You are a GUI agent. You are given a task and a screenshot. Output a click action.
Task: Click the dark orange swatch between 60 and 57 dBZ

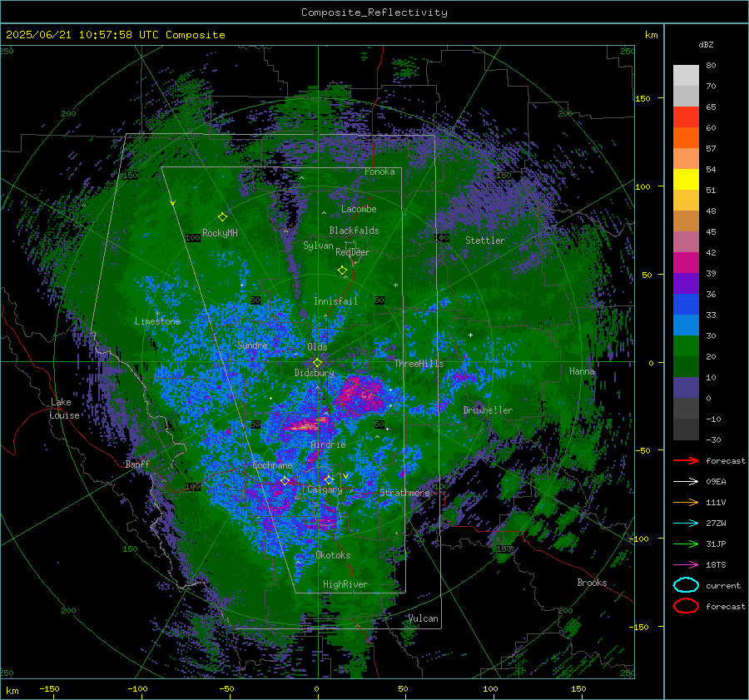pos(686,138)
